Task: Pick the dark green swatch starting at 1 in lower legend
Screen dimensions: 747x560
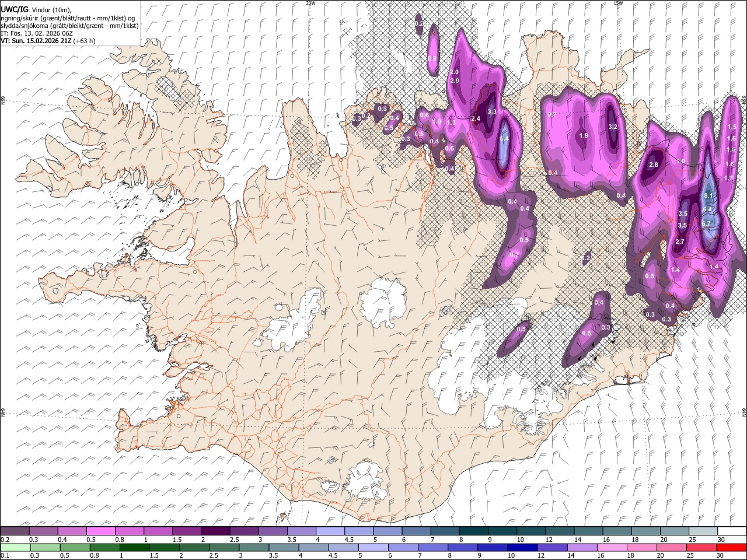Action: click(x=134, y=548)
